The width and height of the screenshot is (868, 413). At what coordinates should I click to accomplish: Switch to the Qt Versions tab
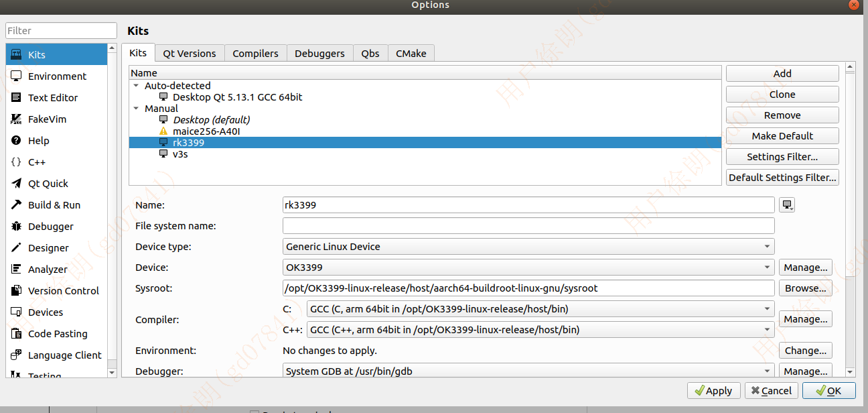tap(190, 54)
